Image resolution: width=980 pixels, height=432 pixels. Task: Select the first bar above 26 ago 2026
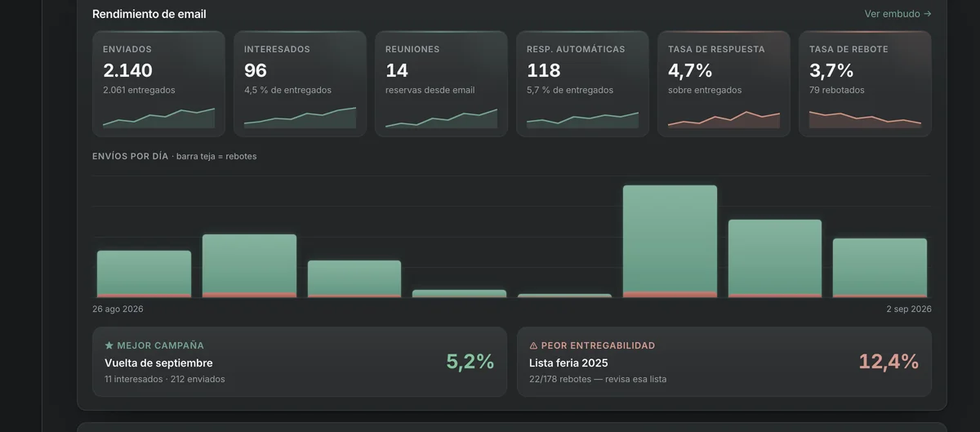click(144, 274)
